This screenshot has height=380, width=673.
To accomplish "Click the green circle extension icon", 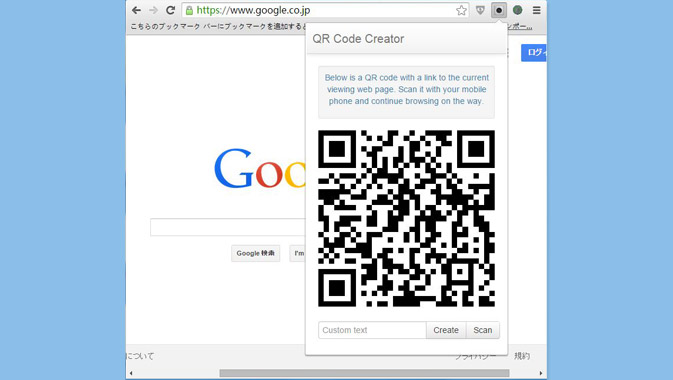I will [518, 10].
